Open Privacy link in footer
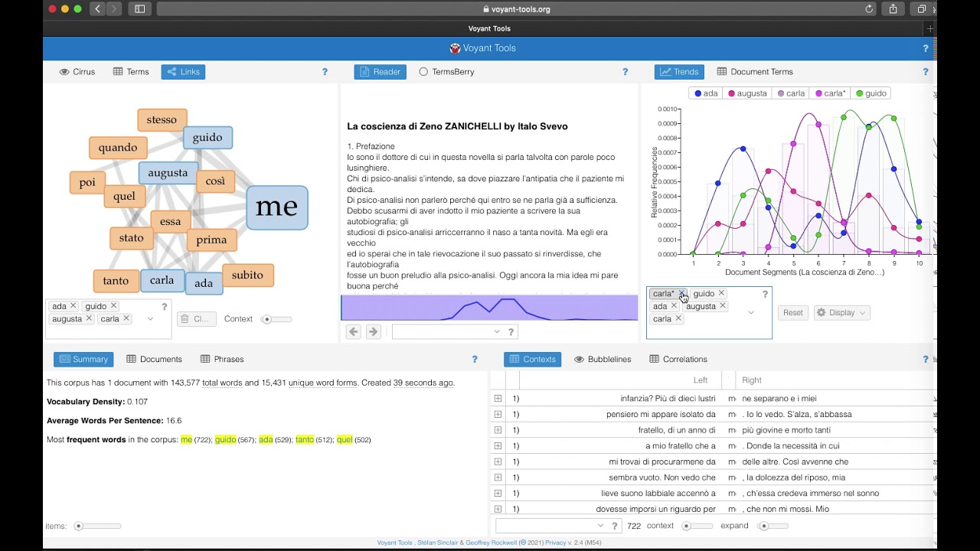 coord(556,543)
